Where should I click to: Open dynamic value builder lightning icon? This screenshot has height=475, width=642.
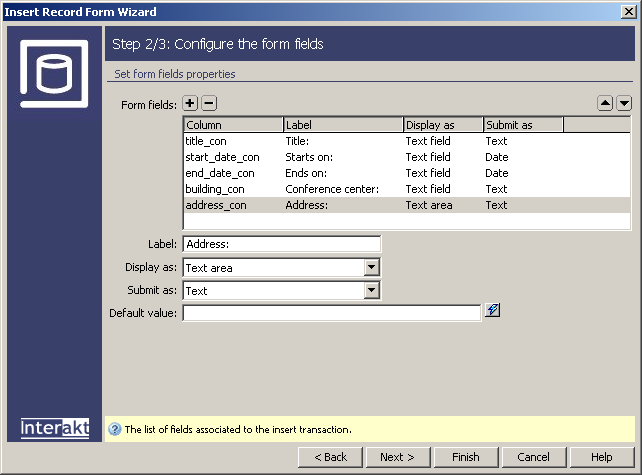[x=492, y=311]
